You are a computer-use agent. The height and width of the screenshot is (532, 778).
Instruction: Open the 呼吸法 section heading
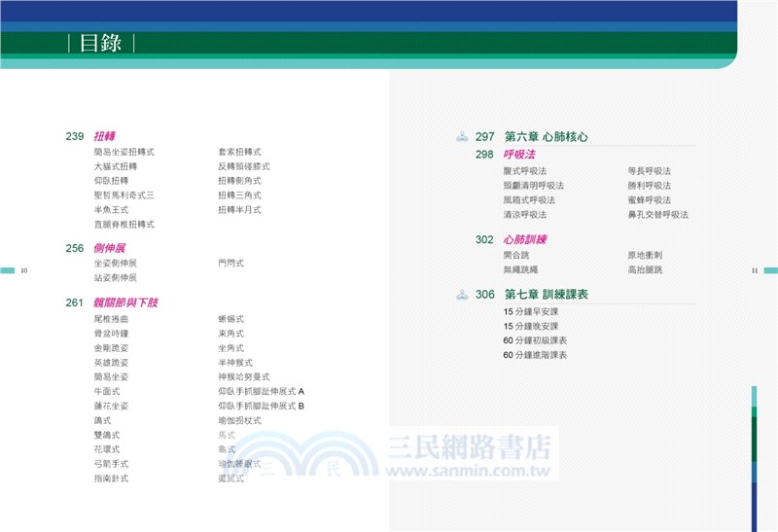[519, 155]
